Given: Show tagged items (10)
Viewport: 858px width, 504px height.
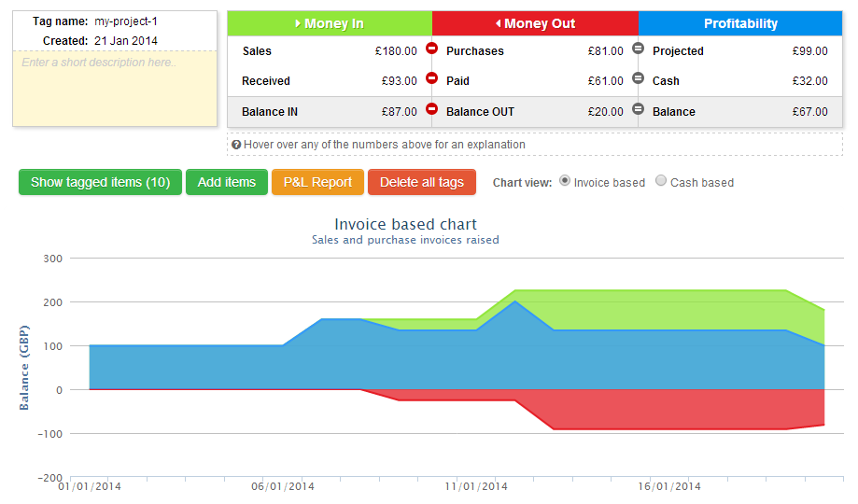Looking at the screenshot, I should (100, 182).
